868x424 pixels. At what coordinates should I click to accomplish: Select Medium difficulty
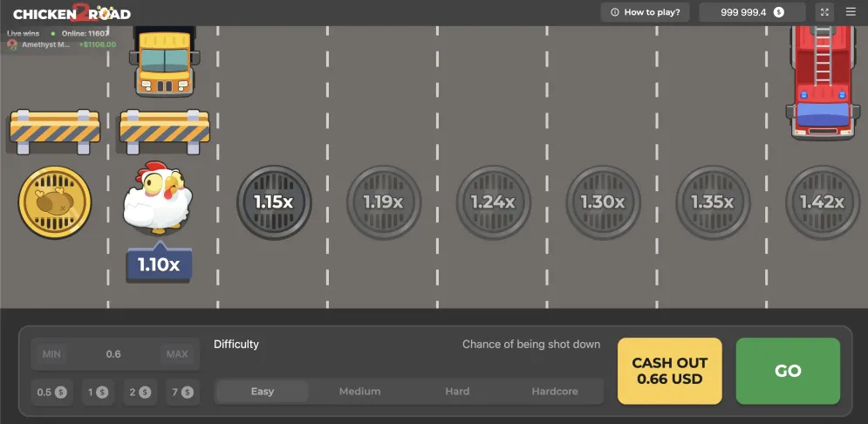359,392
